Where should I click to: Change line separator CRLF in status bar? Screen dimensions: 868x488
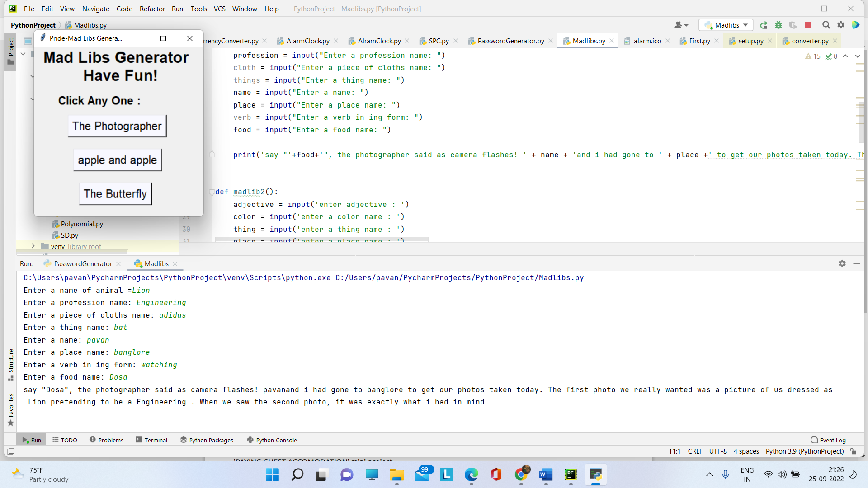[695, 451]
